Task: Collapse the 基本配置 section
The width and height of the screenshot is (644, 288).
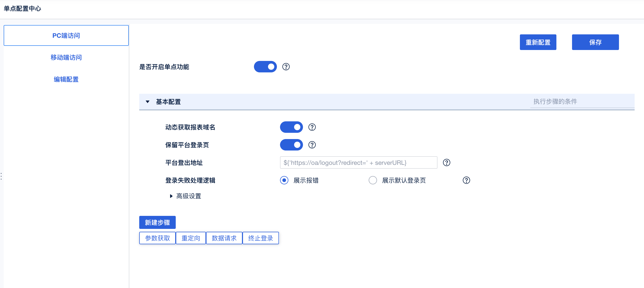Action: coord(148,102)
